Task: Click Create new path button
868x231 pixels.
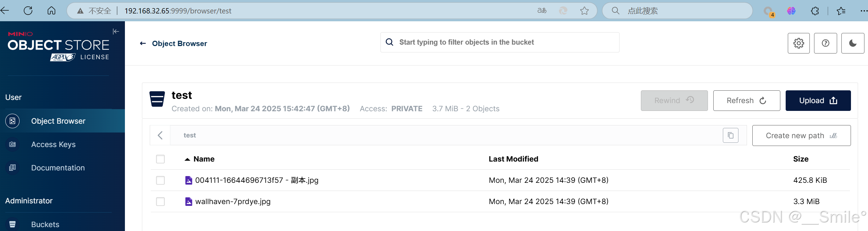Action: tap(801, 135)
